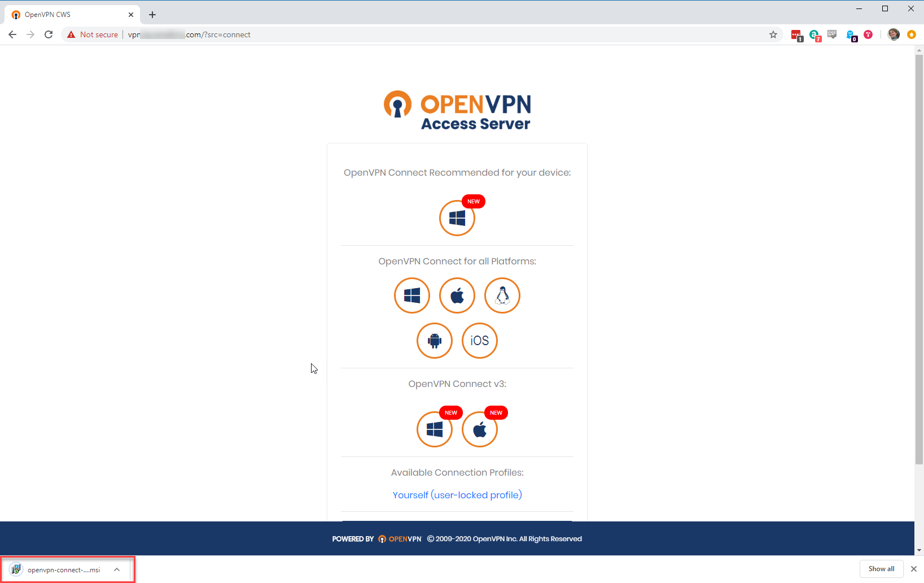Select the Linux download icon
The height and width of the screenshot is (583, 924).
pos(502,295)
